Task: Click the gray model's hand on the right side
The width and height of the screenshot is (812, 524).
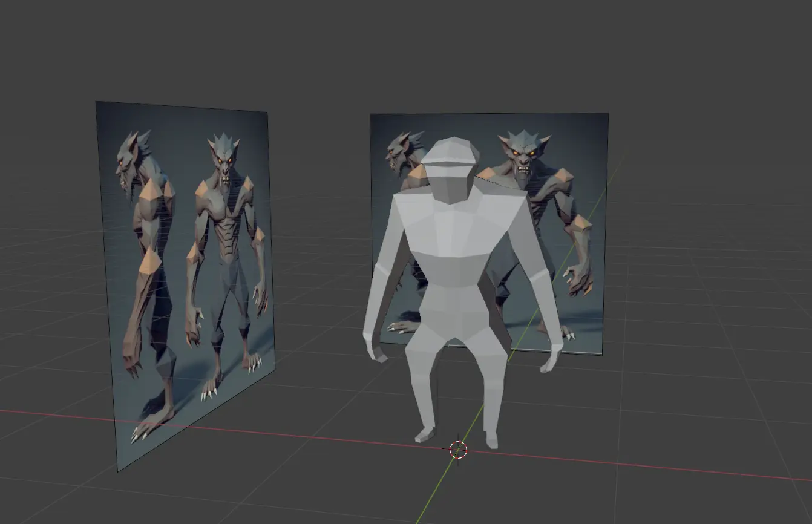Action: coord(550,359)
